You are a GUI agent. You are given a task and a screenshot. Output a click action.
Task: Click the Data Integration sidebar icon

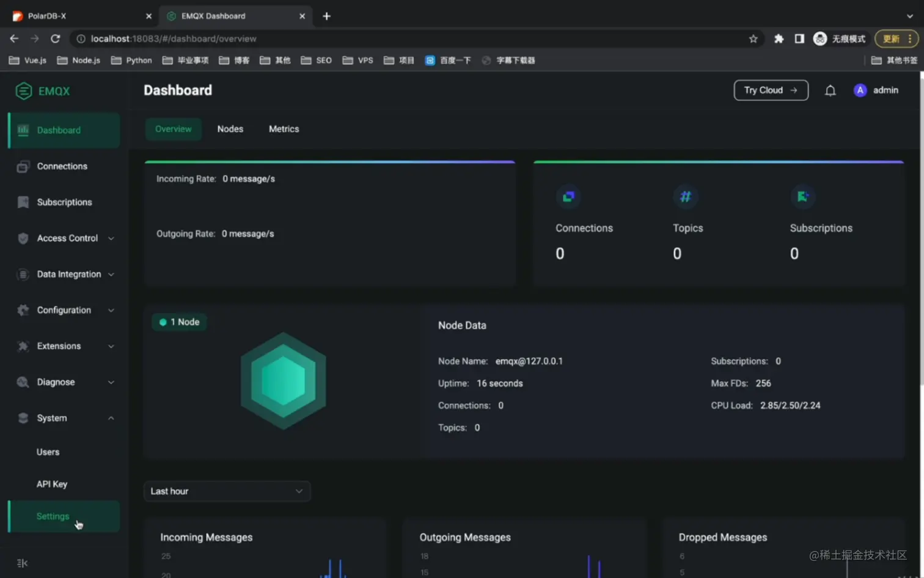pos(23,275)
